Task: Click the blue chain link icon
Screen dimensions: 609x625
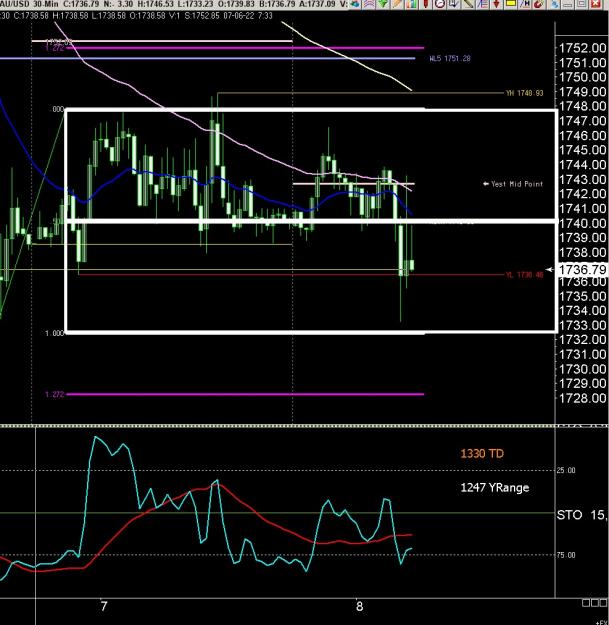Action: coord(556,3)
